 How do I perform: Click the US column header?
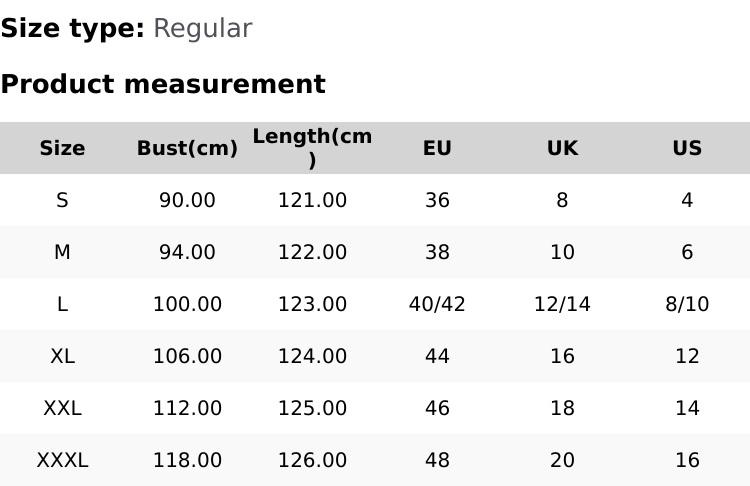pos(687,148)
